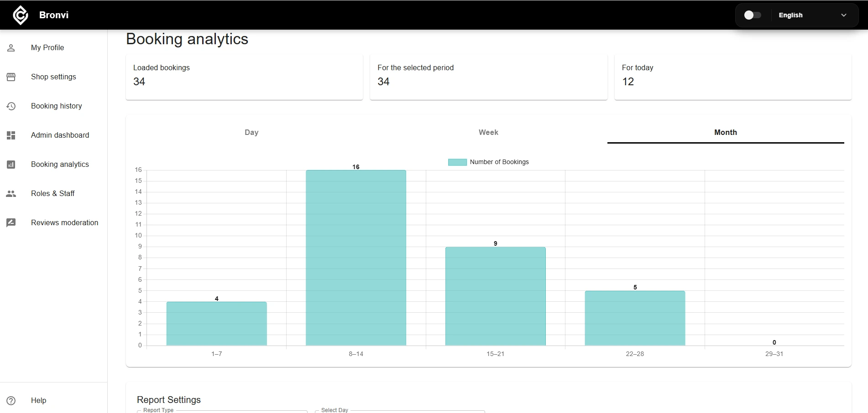Select the Month tab
The width and height of the screenshot is (868, 413).
click(x=726, y=132)
